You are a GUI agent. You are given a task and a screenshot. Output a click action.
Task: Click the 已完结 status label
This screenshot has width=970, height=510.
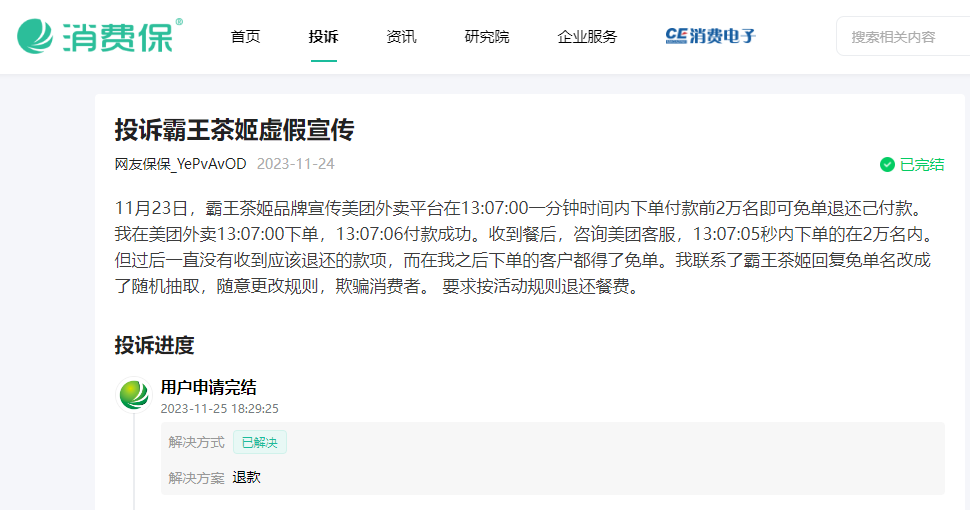click(x=922, y=165)
